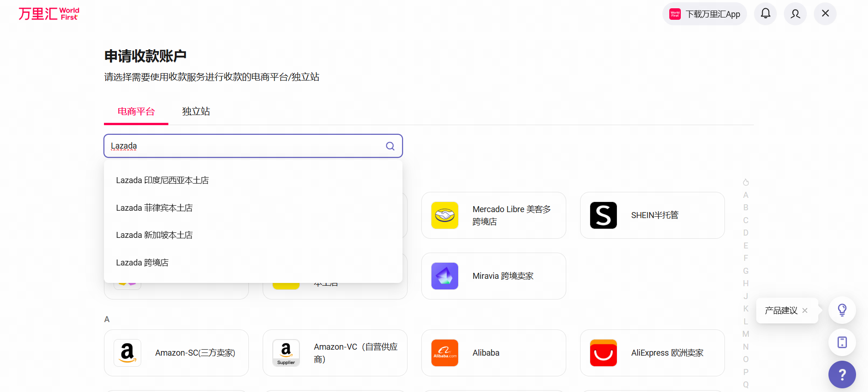868x392 pixels.
Task: Choose SHEIN半托管 card text
Action: [655, 215]
